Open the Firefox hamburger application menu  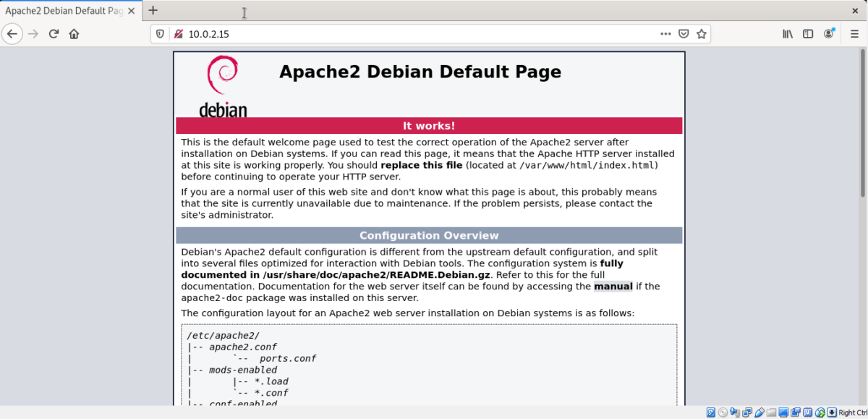click(x=854, y=34)
